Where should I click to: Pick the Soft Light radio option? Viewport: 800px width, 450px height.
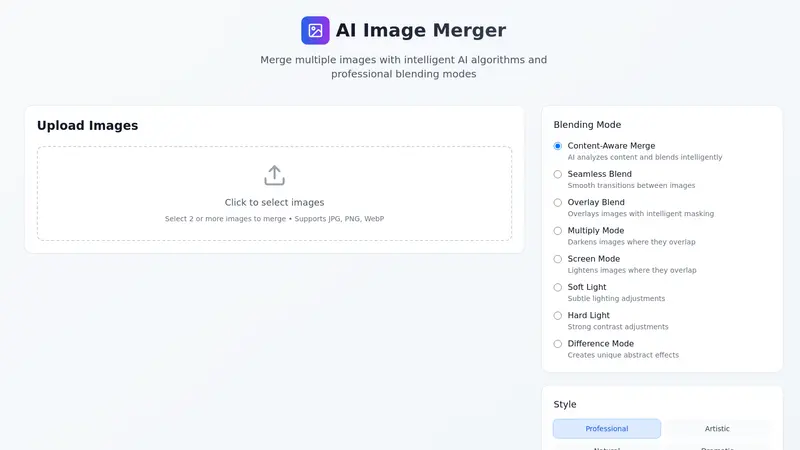[558, 287]
